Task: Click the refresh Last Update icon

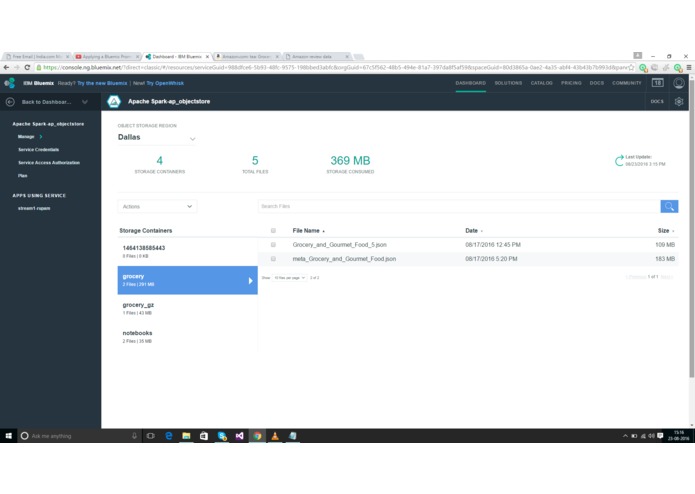Action: [619, 161]
